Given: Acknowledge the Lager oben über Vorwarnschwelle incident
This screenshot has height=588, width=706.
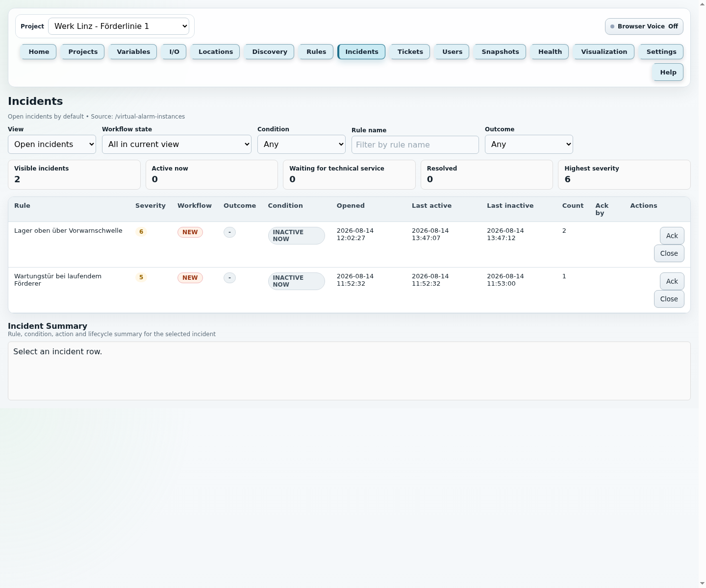Looking at the screenshot, I should coord(672,236).
